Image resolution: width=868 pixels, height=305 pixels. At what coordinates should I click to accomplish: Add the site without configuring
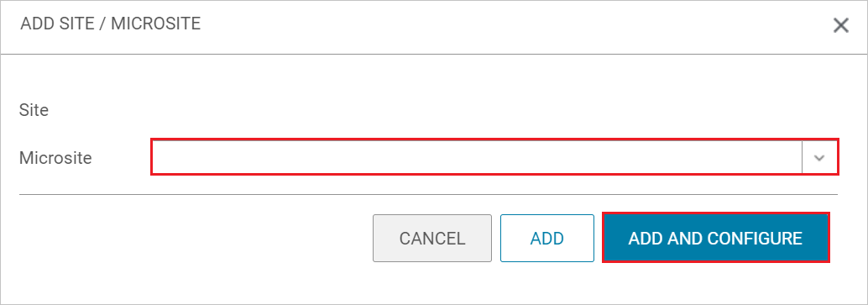547,238
